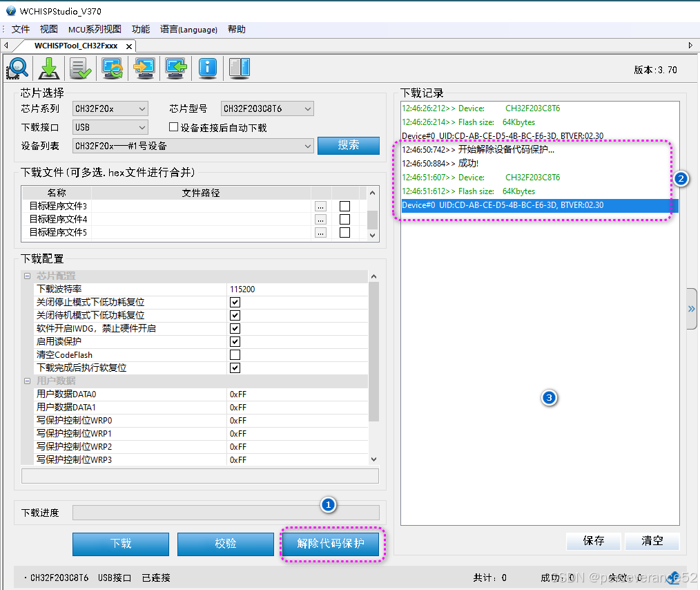This screenshot has width=700, height=590.
Task: Click the search-chip magnifier toolbar icon
Action: (17, 68)
